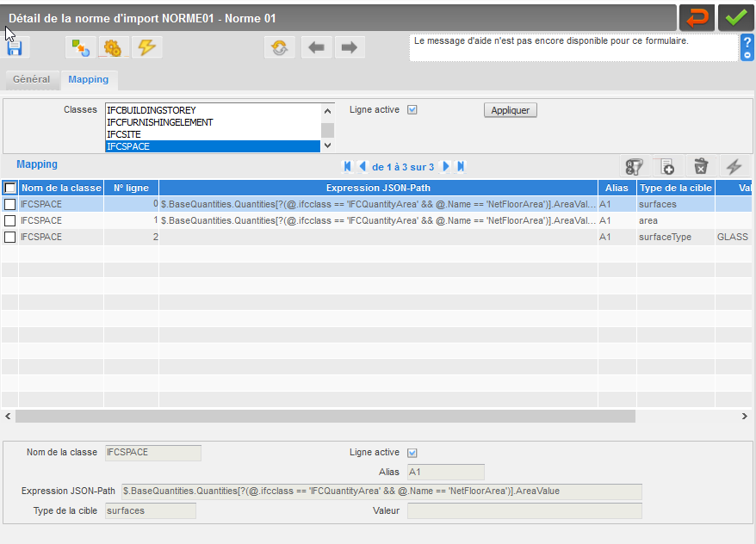This screenshot has width=756, height=544.
Task: Toggle the top Ligne active checkbox
Action: tap(412, 110)
